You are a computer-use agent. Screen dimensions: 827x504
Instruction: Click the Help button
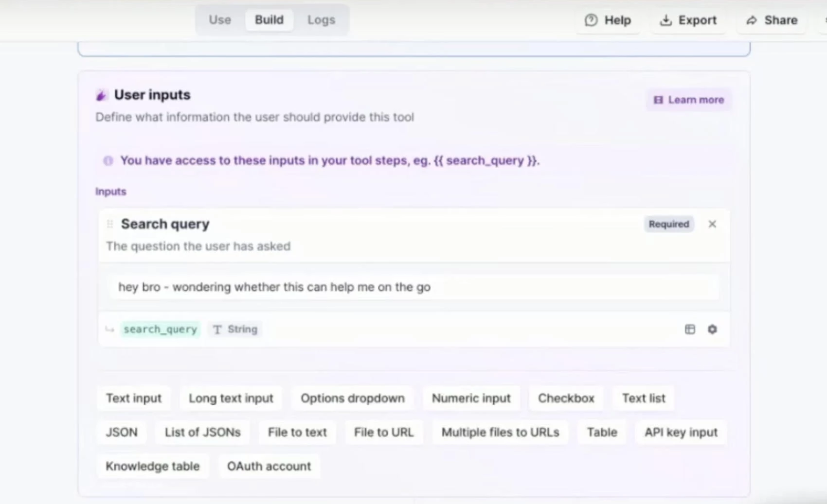pyautogui.click(x=608, y=20)
